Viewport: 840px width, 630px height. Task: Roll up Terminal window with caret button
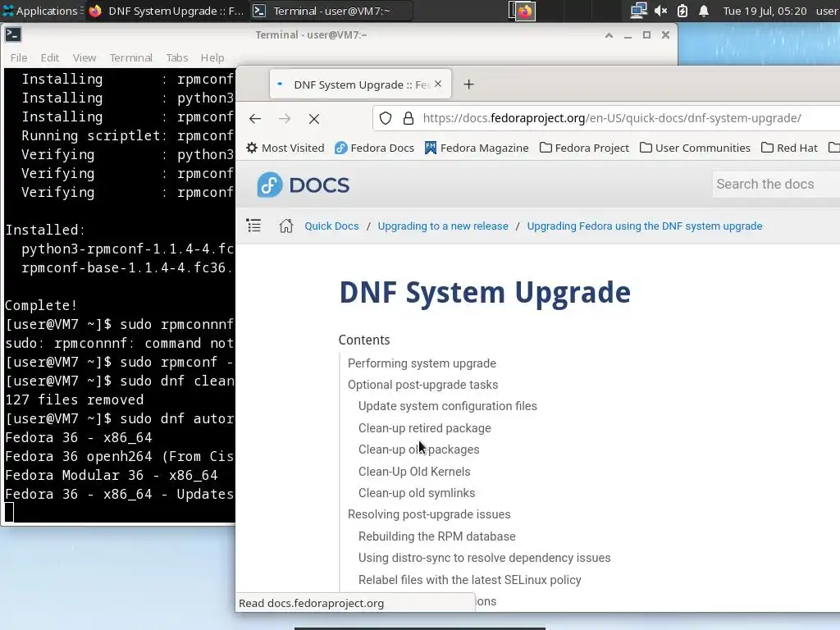(x=609, y=35)
